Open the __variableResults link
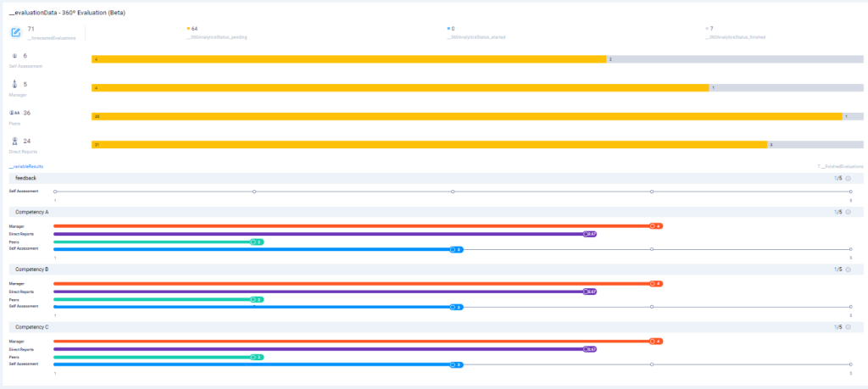The image size is (868, 389). click(25, 167)
